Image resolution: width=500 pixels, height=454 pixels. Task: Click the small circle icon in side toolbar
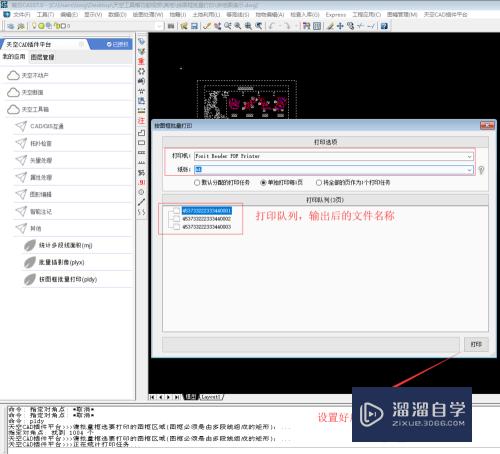141,192
